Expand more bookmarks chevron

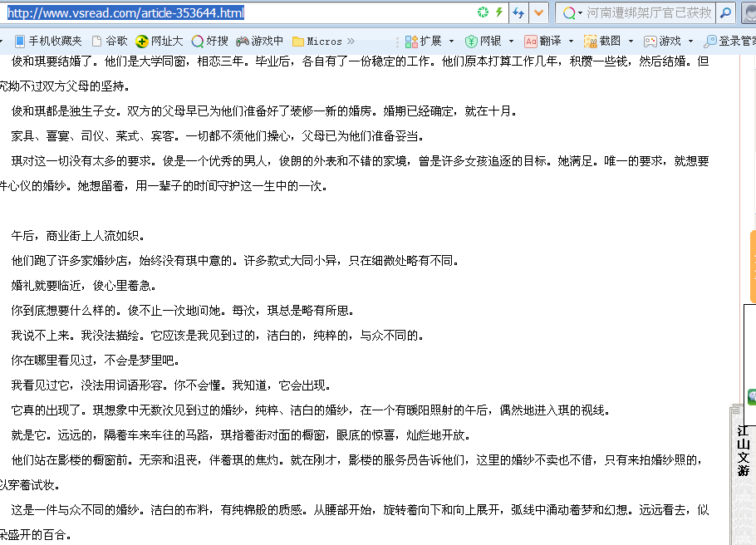351,42
